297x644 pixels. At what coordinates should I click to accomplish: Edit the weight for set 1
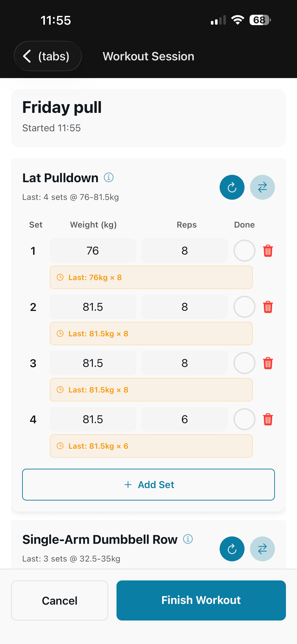[x=93, y=251]
